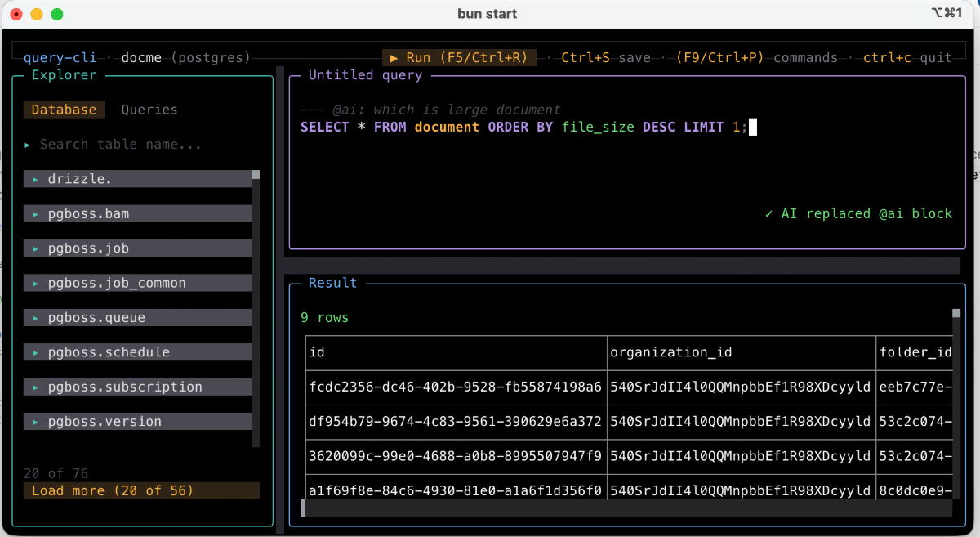Click the '9 rows' count label
The height and width of the screenshot is (537, 980).
pos(324,317)
